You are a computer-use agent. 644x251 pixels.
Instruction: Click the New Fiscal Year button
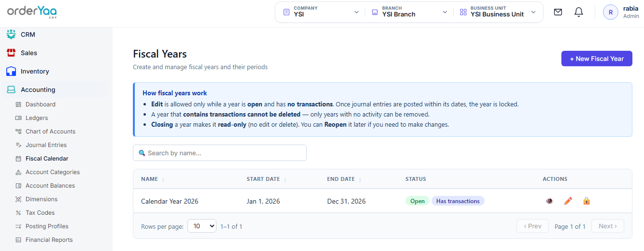coord(597,59)
